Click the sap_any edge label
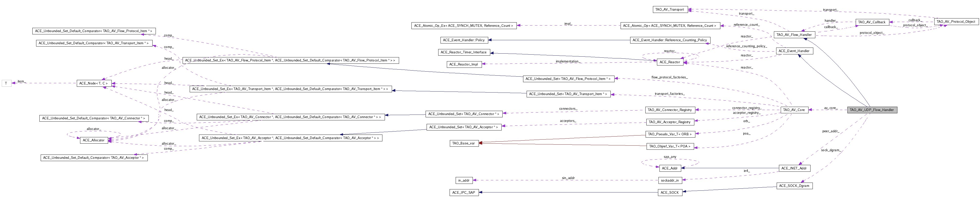Viewport: 980px width, 197px height. [670, 157]
